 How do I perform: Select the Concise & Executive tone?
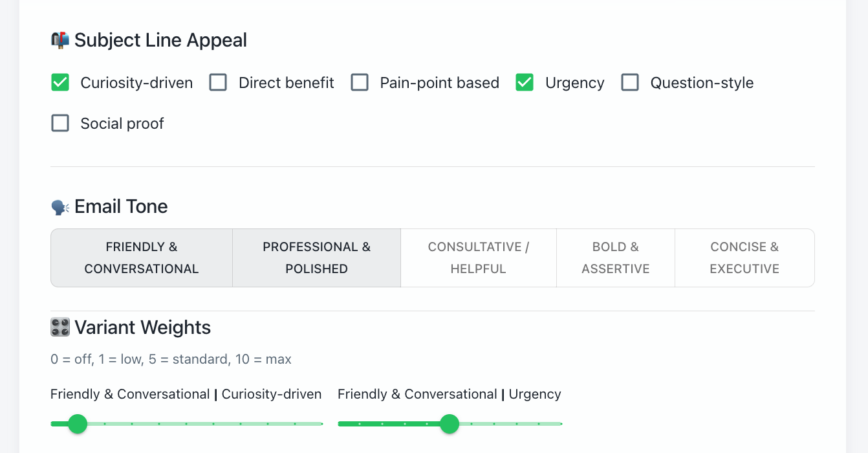coord(744,258)
